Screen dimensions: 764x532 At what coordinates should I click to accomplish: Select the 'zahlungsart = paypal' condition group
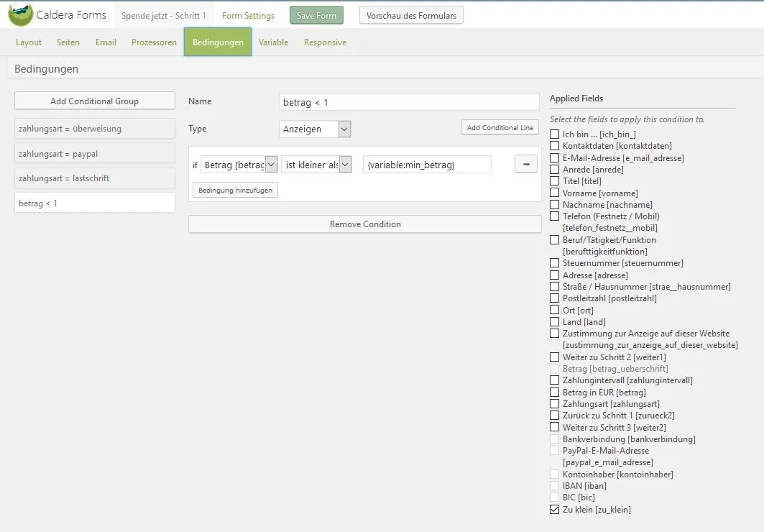95,153
